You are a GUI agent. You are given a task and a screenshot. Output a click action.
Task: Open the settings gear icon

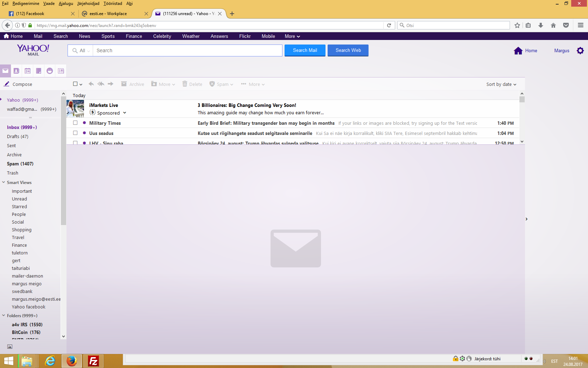point(580,50)
